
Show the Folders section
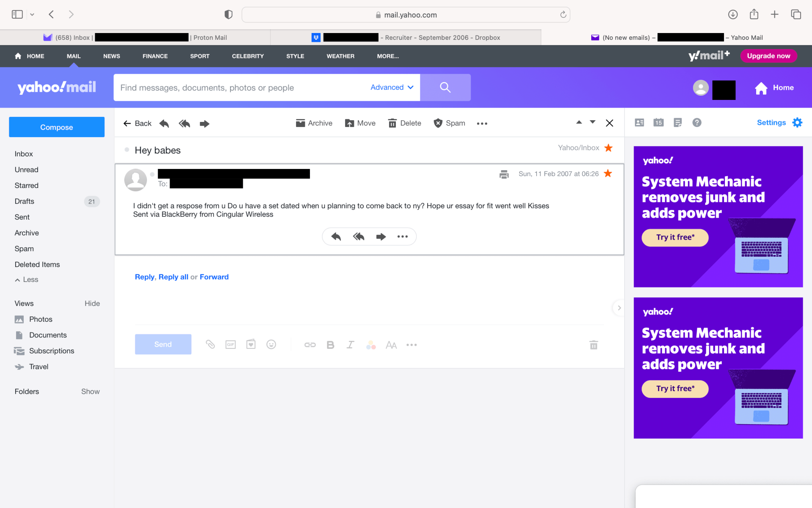point(90,392)
